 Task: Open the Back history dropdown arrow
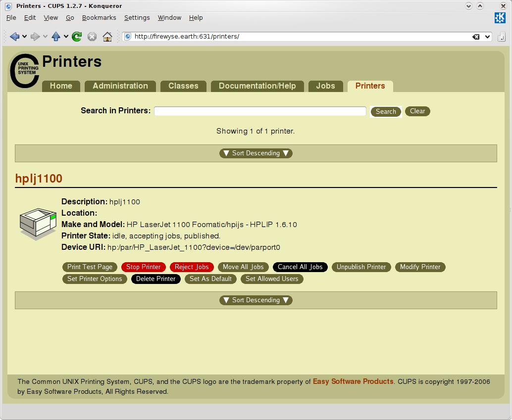coord(24,37)
